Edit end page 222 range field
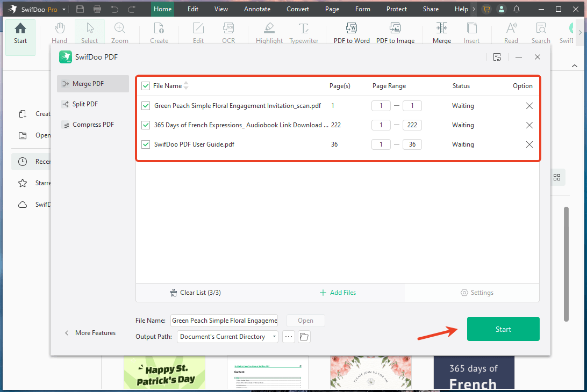587x392 pixels. [412, 125]
